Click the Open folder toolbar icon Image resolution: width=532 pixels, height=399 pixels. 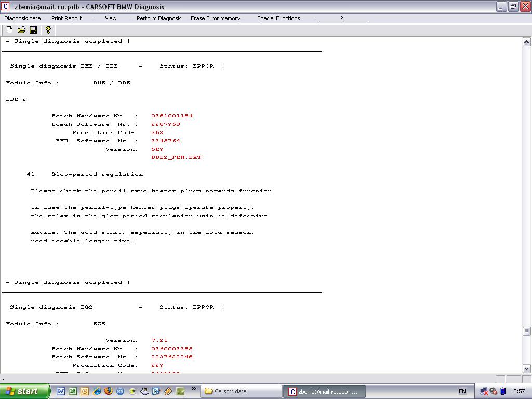21,30
